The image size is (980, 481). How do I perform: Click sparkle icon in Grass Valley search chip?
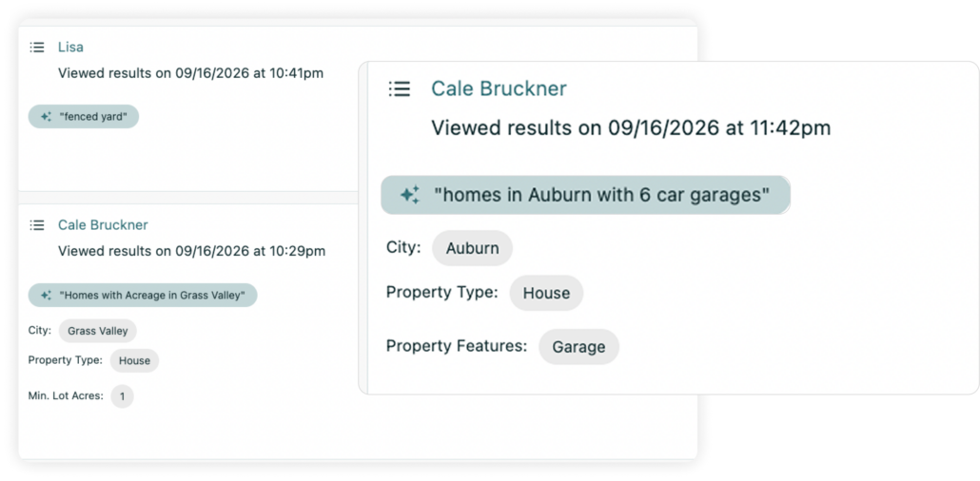coord(46,296)
